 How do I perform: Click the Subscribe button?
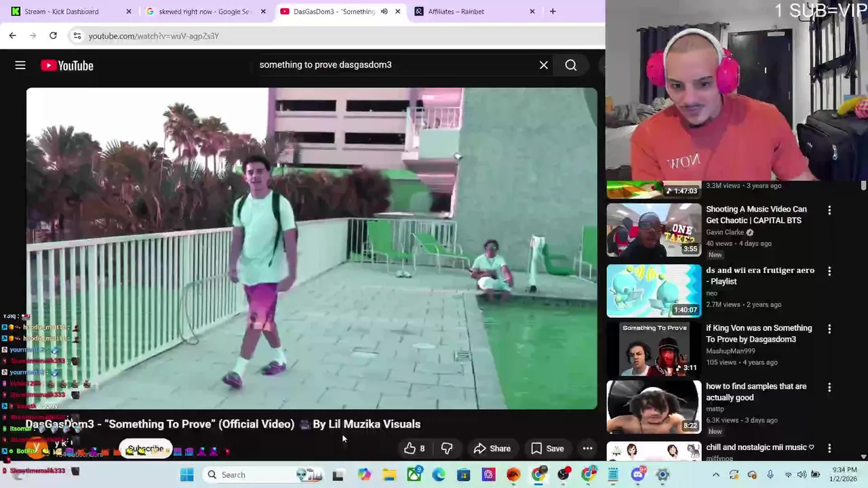tap(145, 449)
